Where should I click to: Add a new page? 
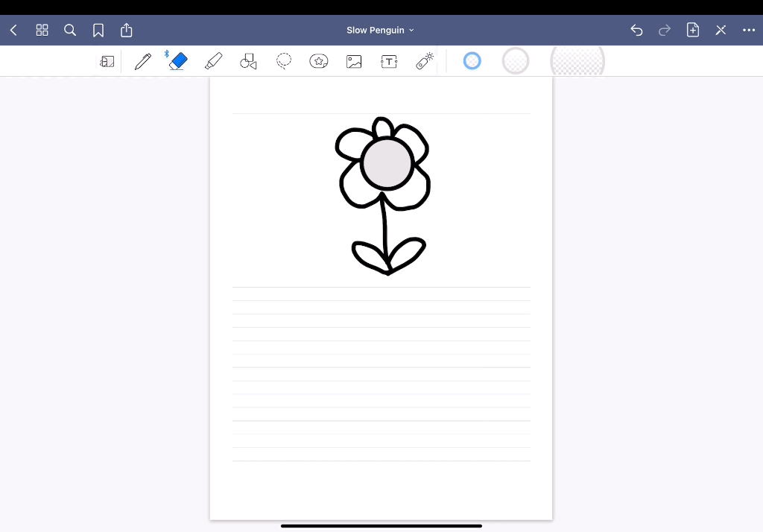point(693,31)
